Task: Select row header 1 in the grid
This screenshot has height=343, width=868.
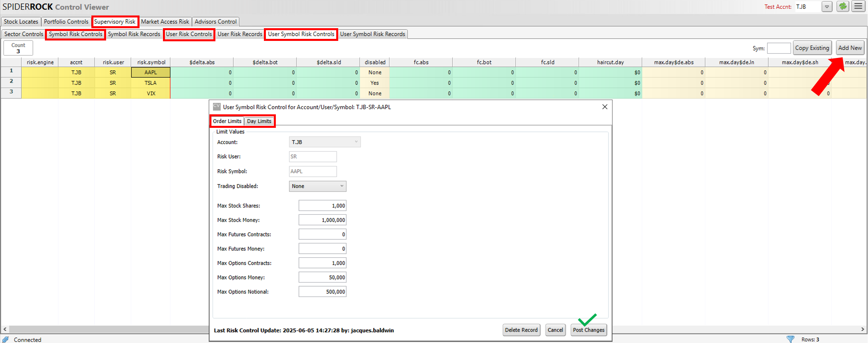Action: click(11, 72)
